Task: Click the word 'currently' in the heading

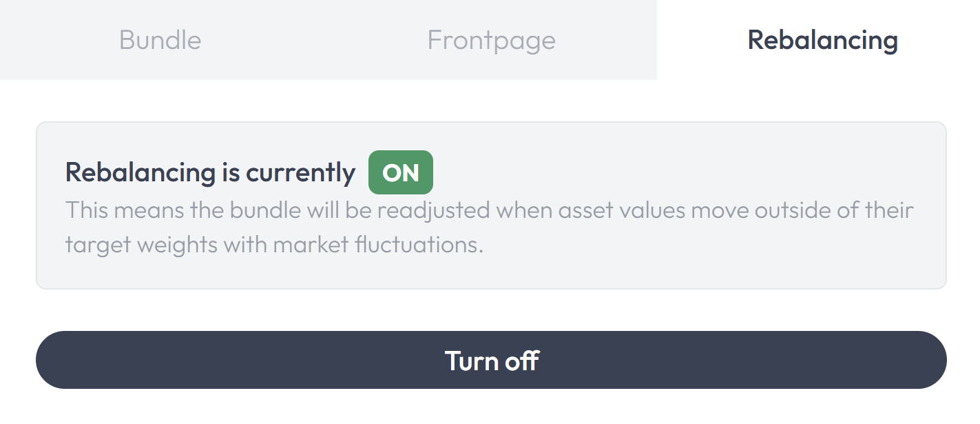Action: pos(300,172)
